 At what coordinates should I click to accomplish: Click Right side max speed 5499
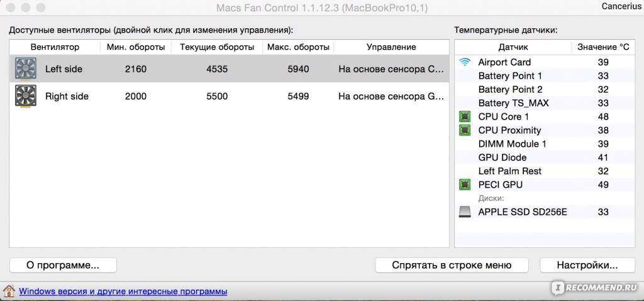coord(298,96)
